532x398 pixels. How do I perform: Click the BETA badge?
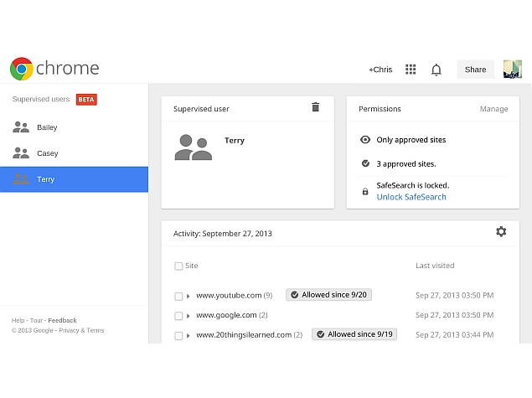point(86,100)
